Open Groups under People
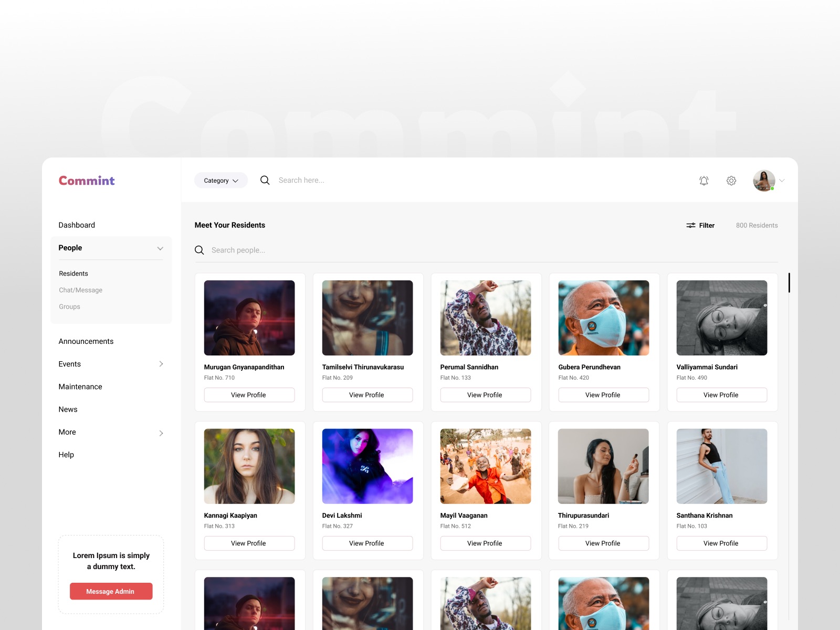This screenshot has height=630, width=840. coord(69,307)
